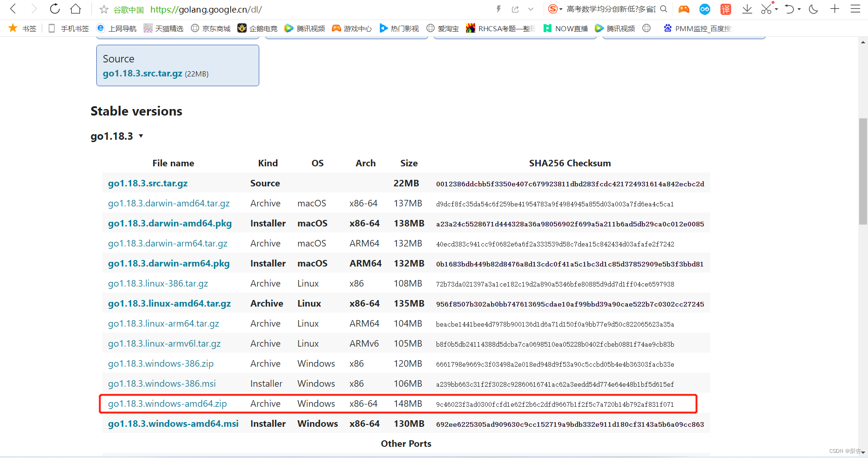Open RHCSA考题 bookmark
The width and height of the screenshot is (868, 458).
click(501, 28)
